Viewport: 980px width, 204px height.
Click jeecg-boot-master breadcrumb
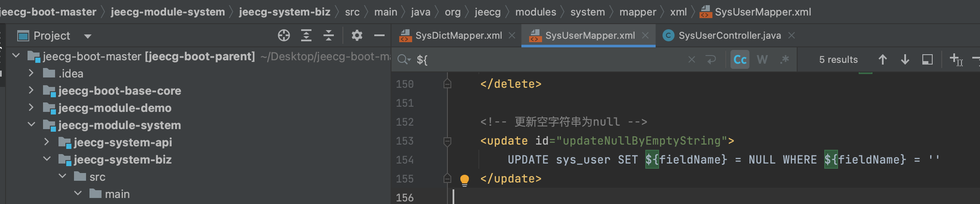click(x=48, y=12)
